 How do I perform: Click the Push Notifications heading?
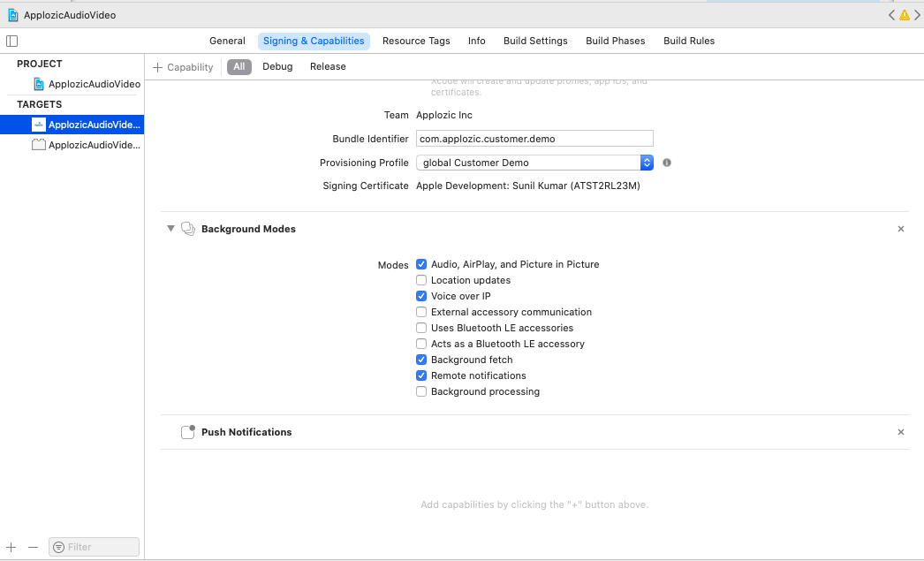coord(246,432)
